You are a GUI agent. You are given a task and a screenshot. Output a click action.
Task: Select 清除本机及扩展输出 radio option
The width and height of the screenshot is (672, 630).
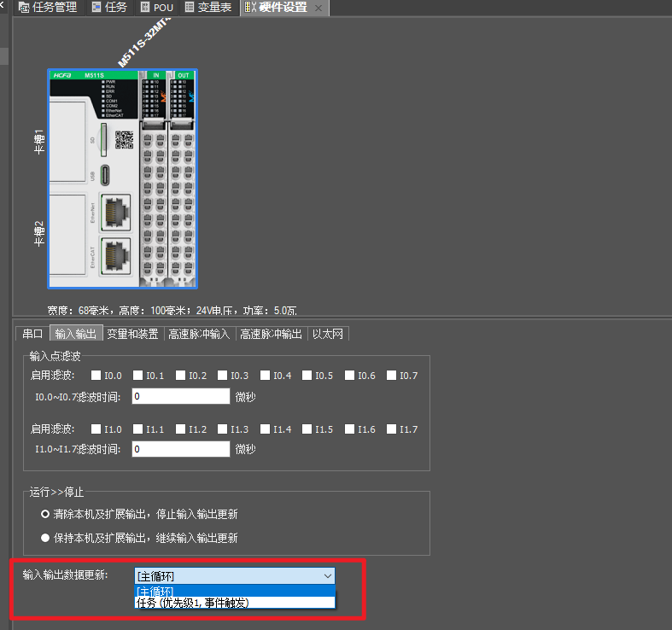pyautogui.click(x=45, y=514)
